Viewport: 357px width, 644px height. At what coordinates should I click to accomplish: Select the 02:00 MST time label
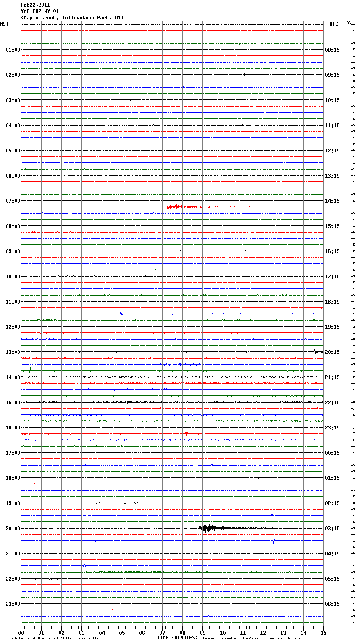(13, 75)
